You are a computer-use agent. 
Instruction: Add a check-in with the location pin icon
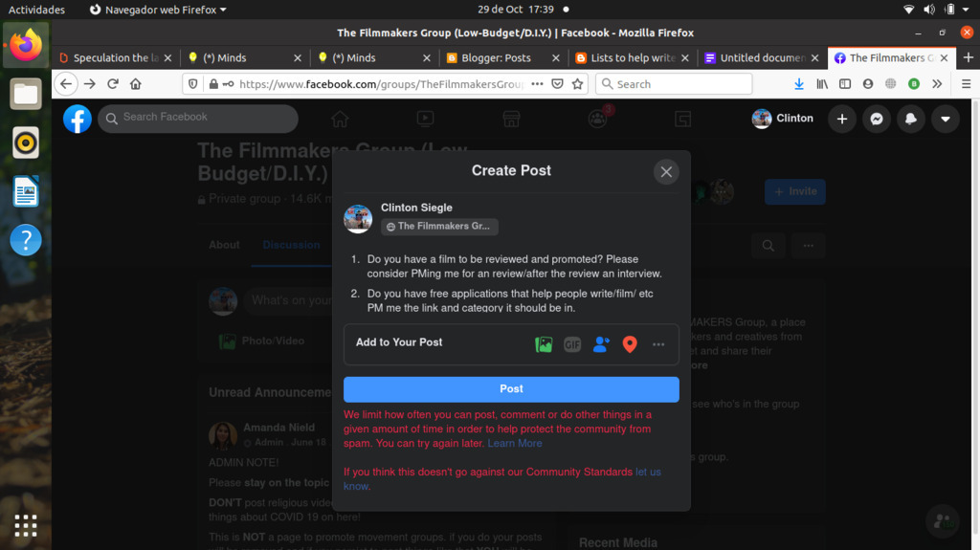pos(630,344)
